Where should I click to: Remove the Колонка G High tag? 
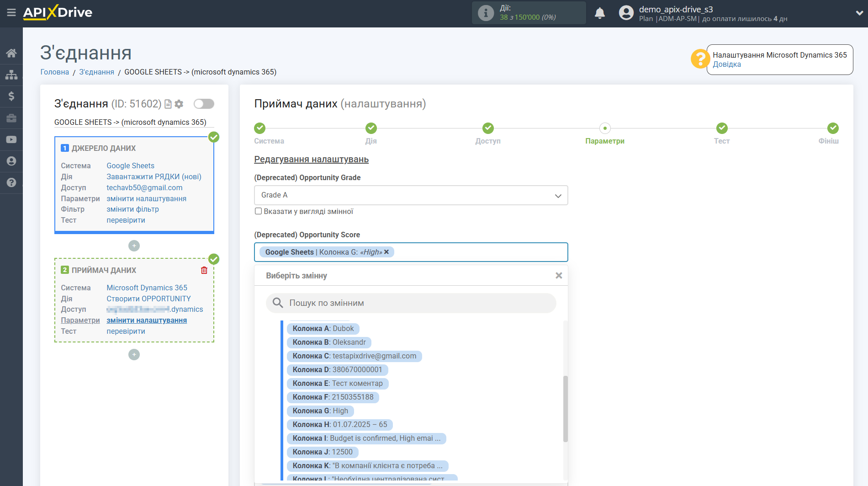click(x=386, y=252)
